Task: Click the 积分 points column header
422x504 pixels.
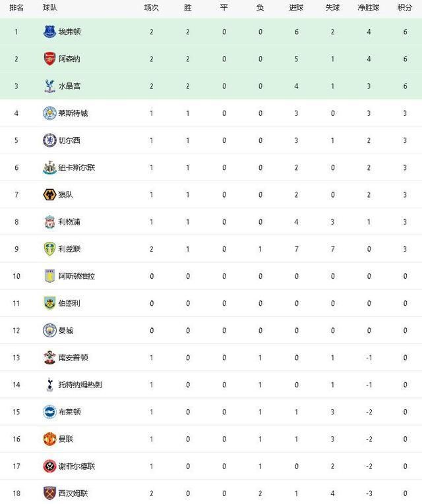Action: [405, 7]
